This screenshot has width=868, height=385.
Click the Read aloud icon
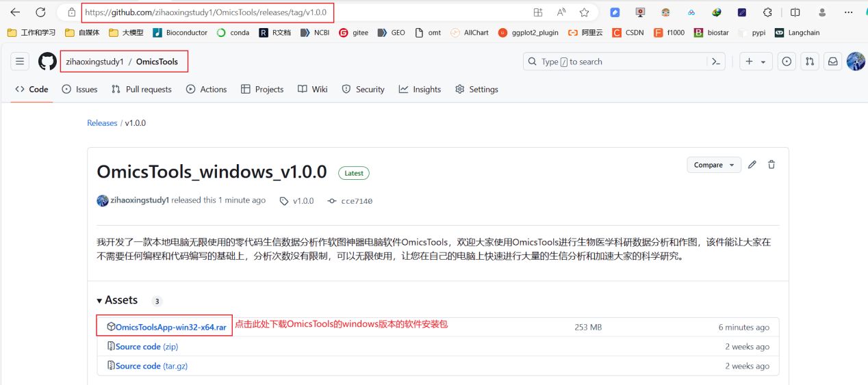[561, 12]
